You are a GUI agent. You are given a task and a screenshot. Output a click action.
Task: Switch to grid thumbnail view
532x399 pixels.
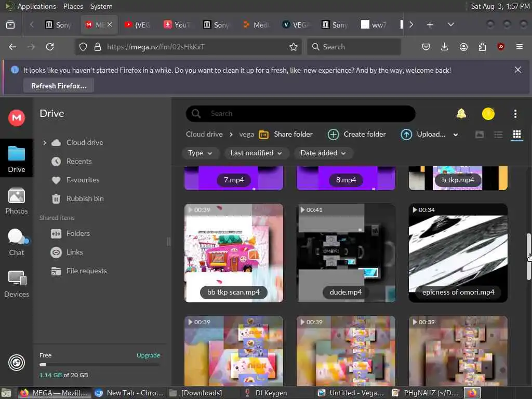pos(517,135)
